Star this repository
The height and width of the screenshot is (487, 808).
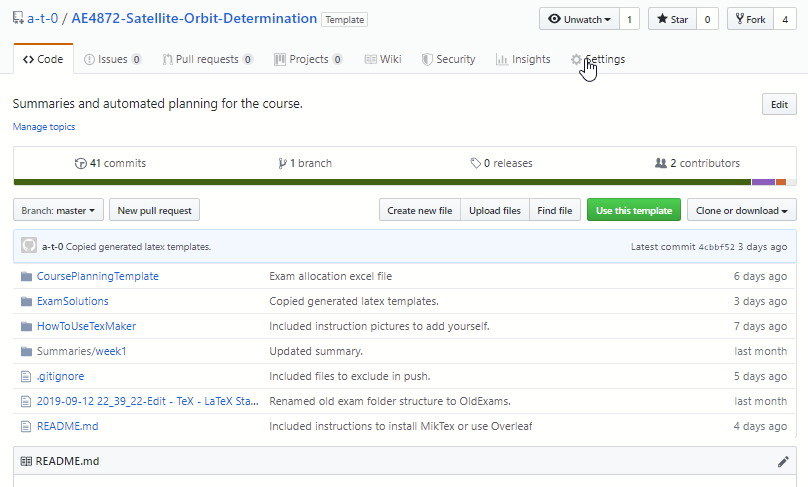point(672,19)
